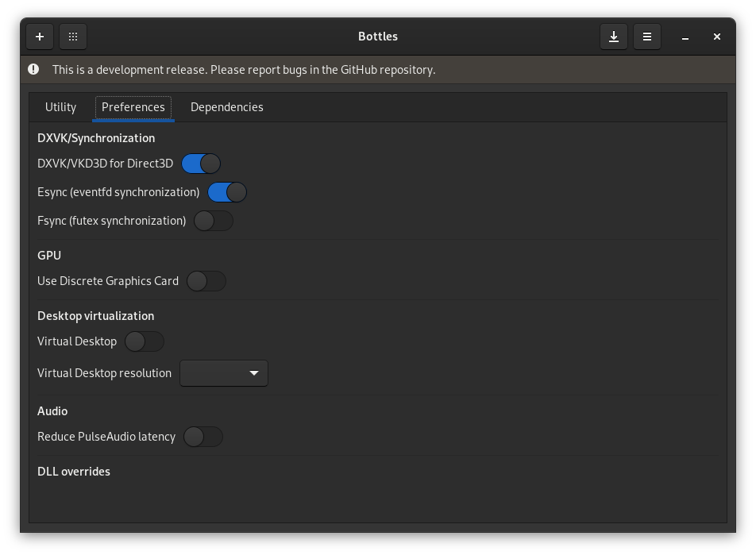The image size is (756, 555).
Task: Turn off Esync eventfd synchronization
Action: (227, 192)
